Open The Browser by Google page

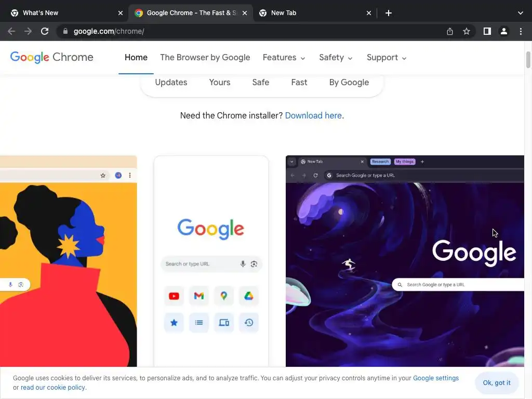205,57
